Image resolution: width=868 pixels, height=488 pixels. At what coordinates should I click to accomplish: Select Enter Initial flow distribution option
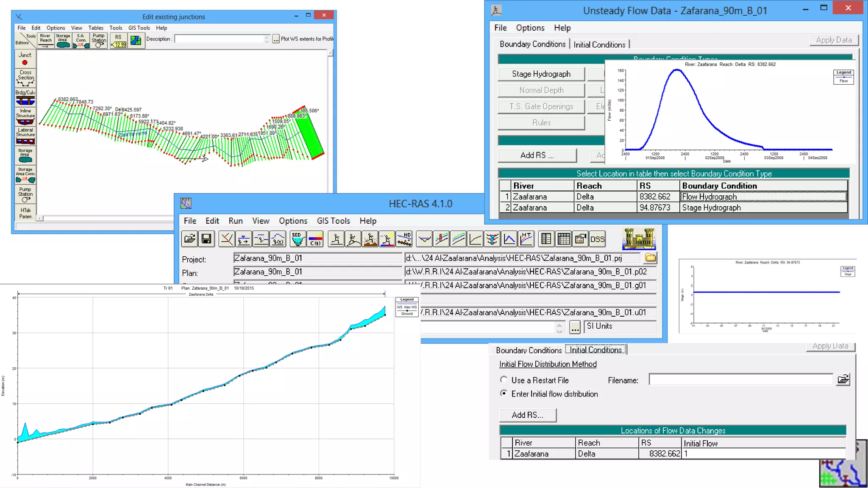pyautogui.click(x=504, y=394)
